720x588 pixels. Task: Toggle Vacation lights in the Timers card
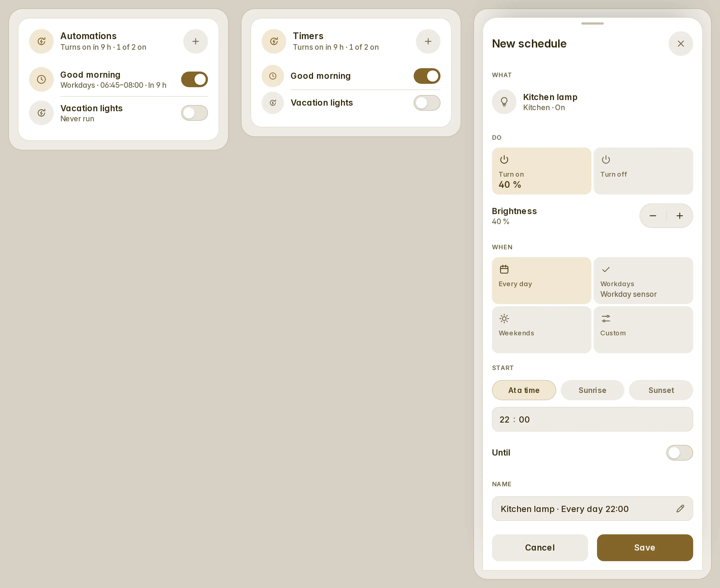point(427,103)
